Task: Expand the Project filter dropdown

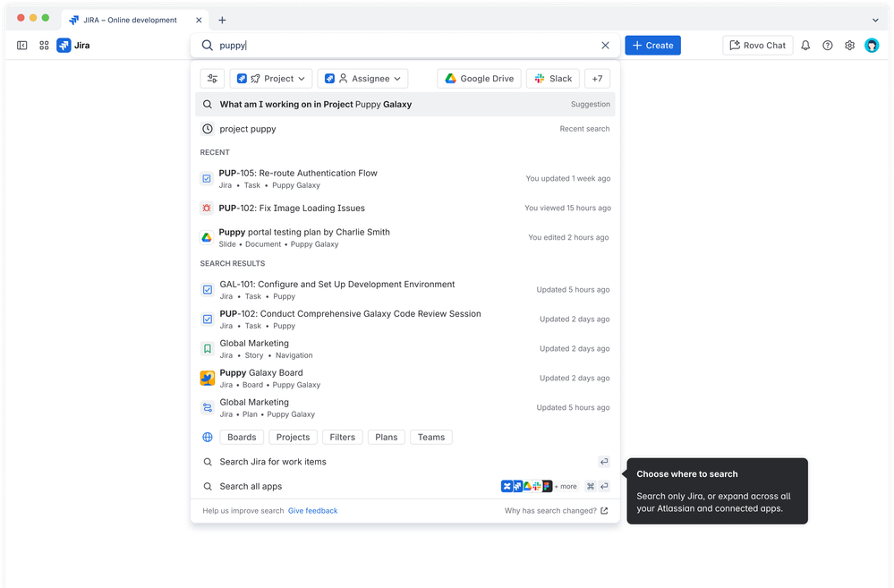Action: (x=271, y=79)
